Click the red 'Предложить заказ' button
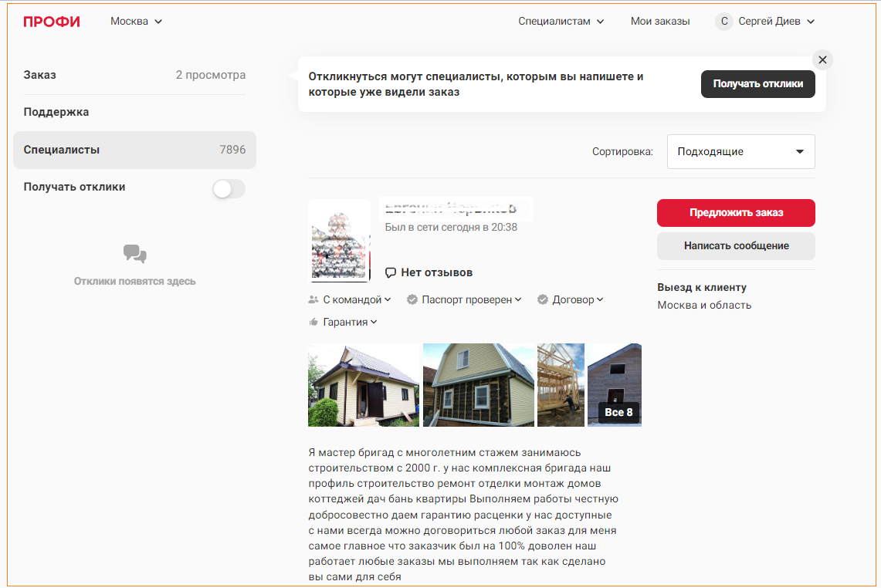The width and height of the screenshot is (881, 588). pos(736,213)
